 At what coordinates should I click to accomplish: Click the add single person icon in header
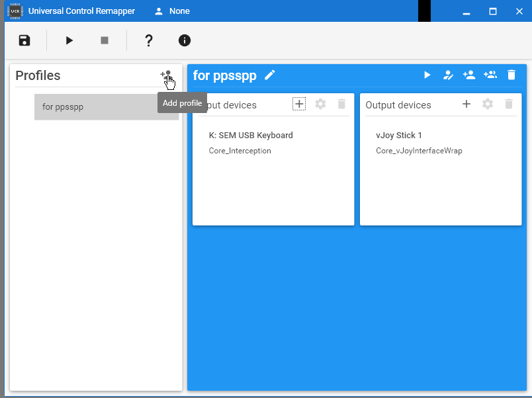click(x=469, y=75)
